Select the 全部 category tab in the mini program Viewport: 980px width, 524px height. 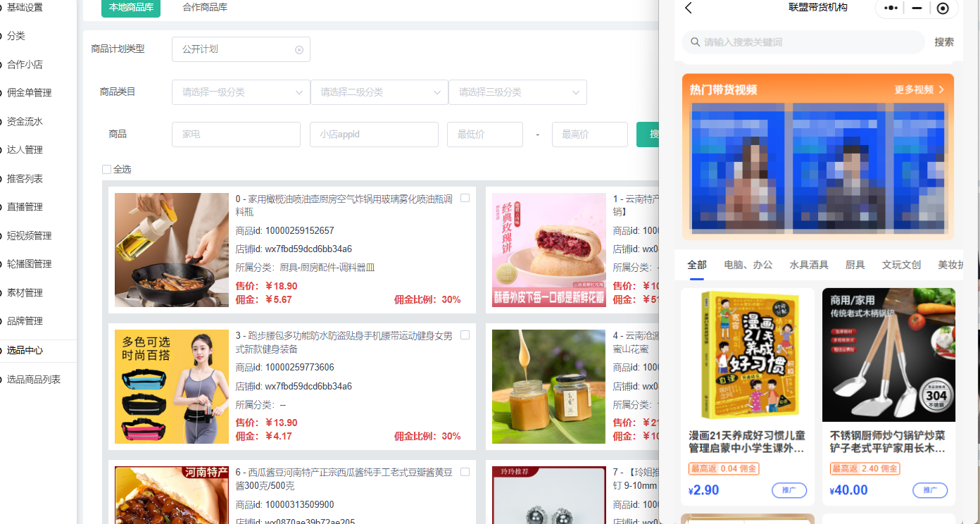[x=697, y=265]
